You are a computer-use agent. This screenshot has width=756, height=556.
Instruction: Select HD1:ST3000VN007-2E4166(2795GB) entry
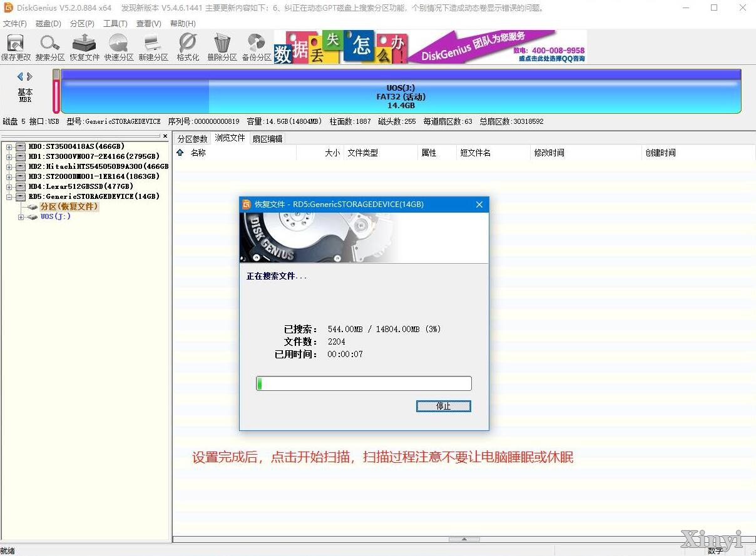tap(94, 156)
